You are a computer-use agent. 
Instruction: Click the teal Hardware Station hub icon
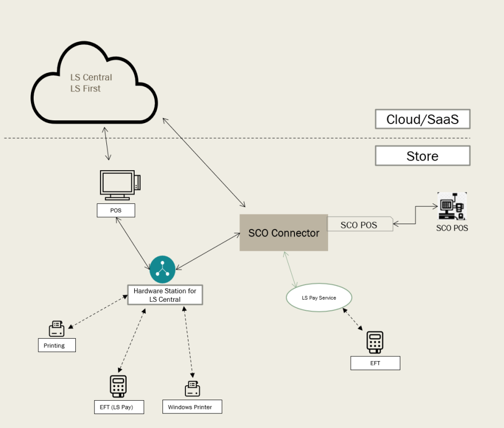coord(162,269)
